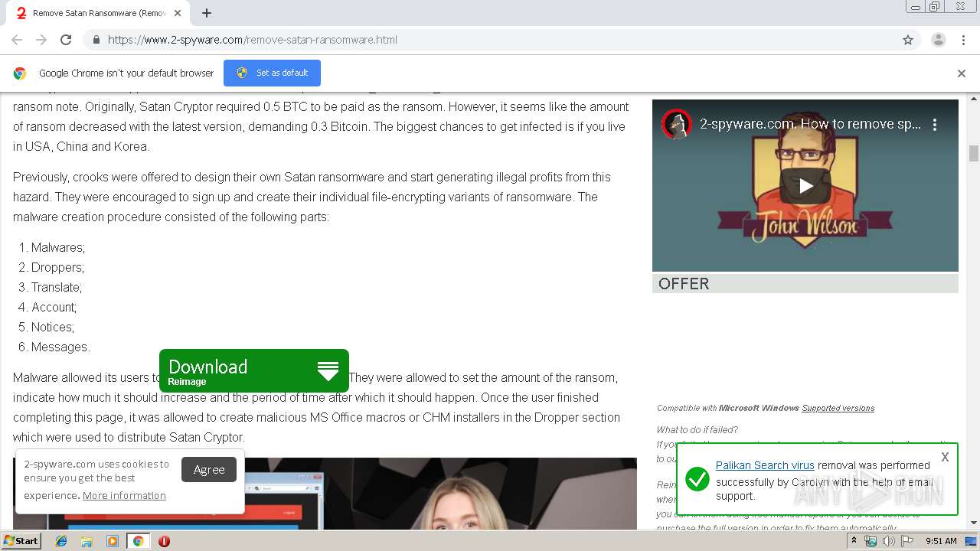Click the browser back arrow

[x=17, y=40]
